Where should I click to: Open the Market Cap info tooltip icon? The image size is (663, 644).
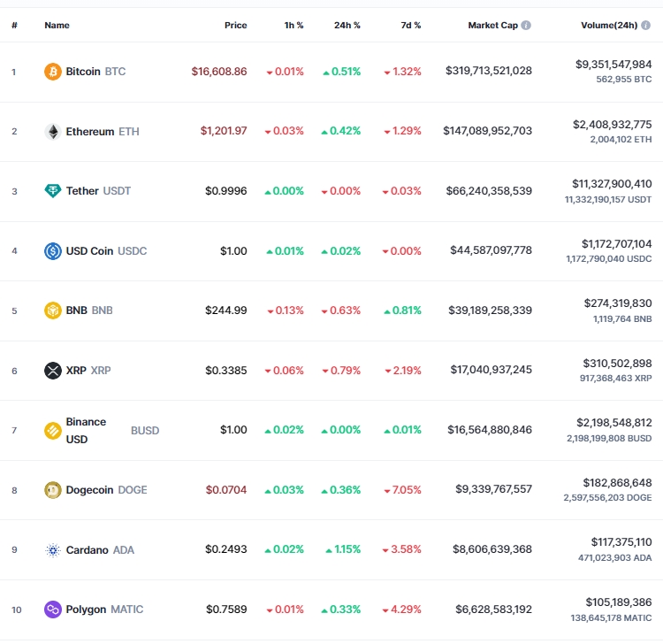[x=526, y=26]
